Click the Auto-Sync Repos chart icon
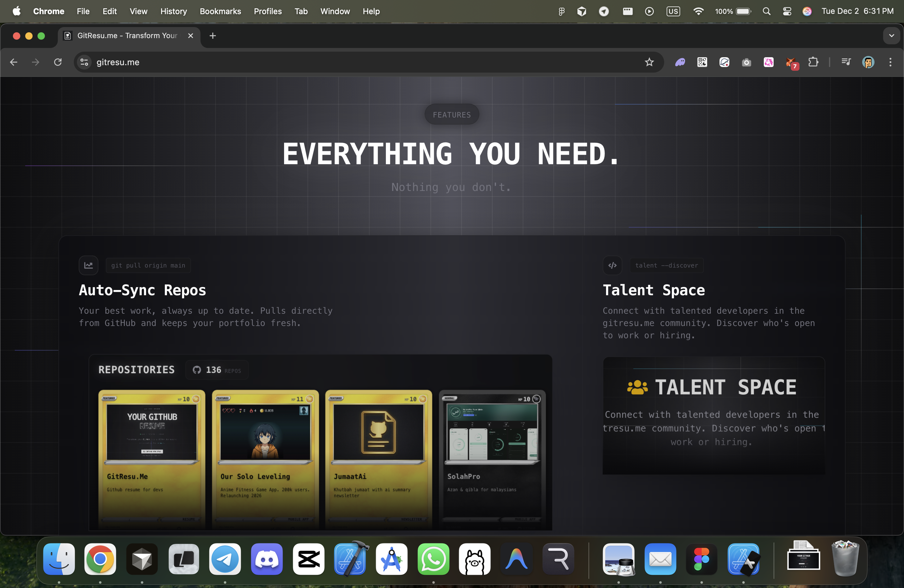 pyautogui.click(x=88, y=265)
